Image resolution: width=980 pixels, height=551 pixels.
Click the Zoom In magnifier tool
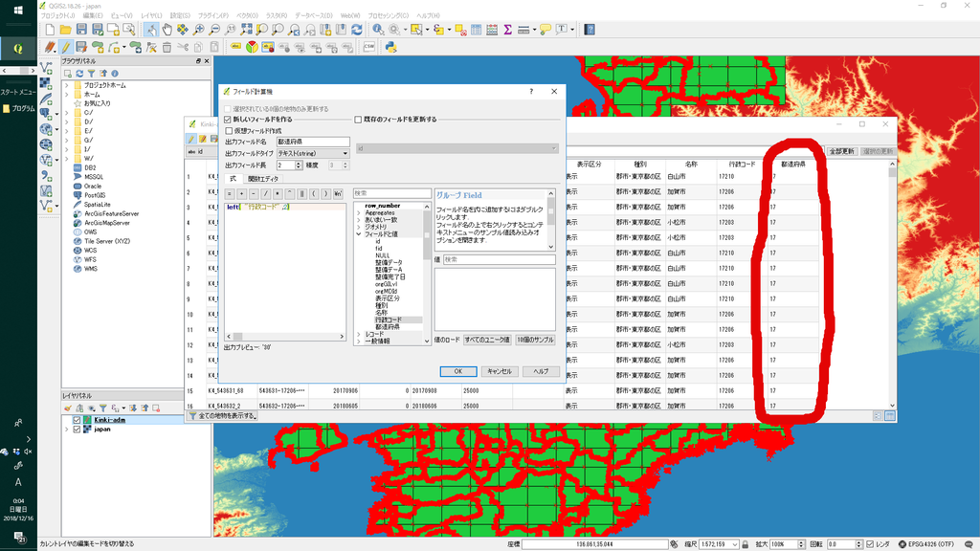[x=199, y=30]
